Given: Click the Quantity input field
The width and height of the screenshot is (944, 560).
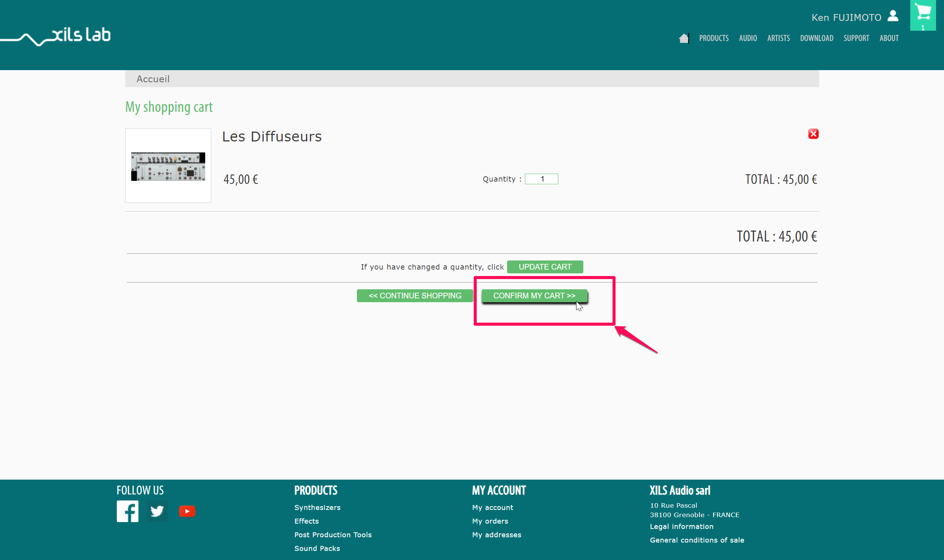Looking at the screenshot, I should (541, 179).
